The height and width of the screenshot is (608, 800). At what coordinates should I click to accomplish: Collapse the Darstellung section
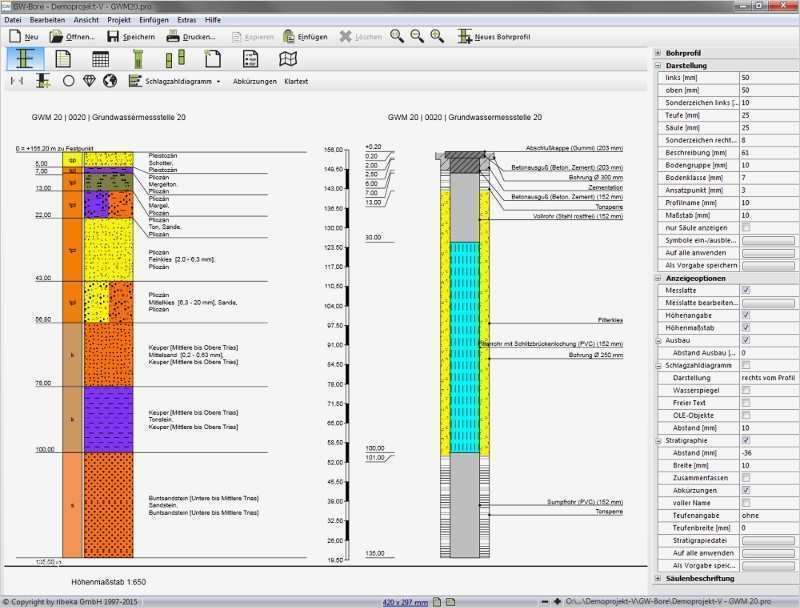pos(658,66)
